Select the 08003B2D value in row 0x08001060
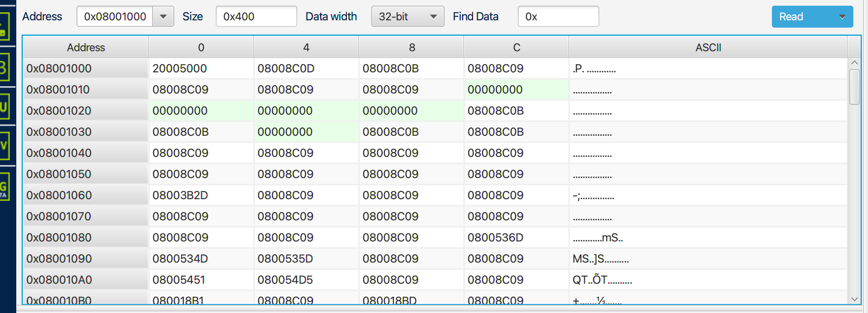This screenshot has height=313, width=868. tap(180, 195)
